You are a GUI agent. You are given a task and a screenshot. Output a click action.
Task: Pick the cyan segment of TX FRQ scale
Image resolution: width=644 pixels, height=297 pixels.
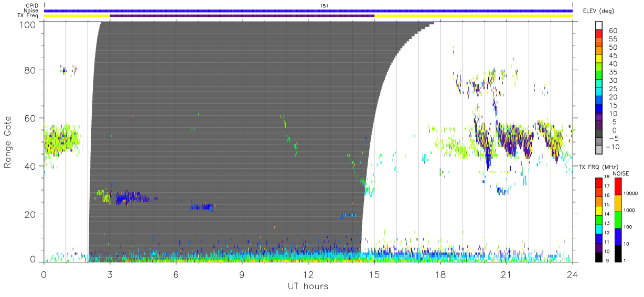(x=599, y=229)
